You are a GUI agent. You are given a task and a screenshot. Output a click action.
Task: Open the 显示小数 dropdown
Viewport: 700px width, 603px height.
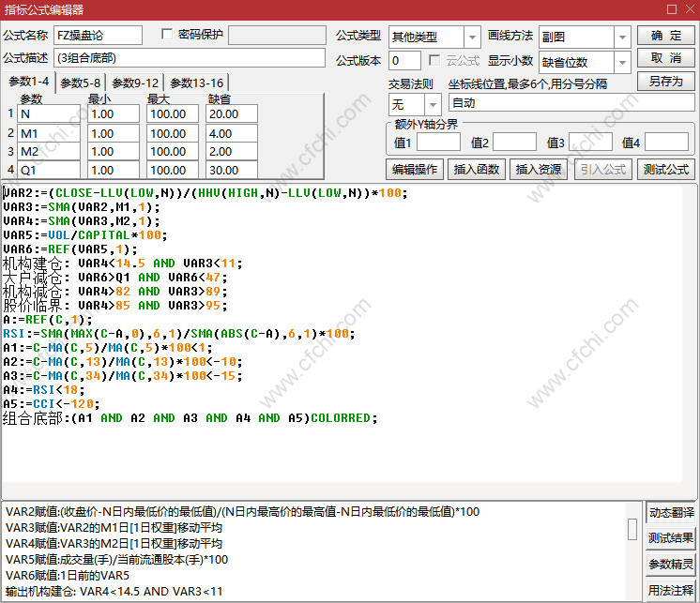coord(622,62)
